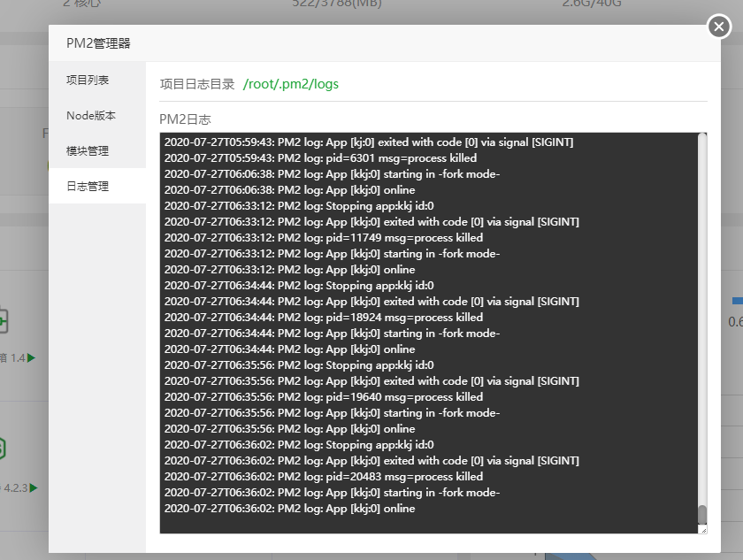The image size is (743, 560).
Task: Click the 06:06:38 'App [kkj:0] online' line
Action: click(289, 190)
